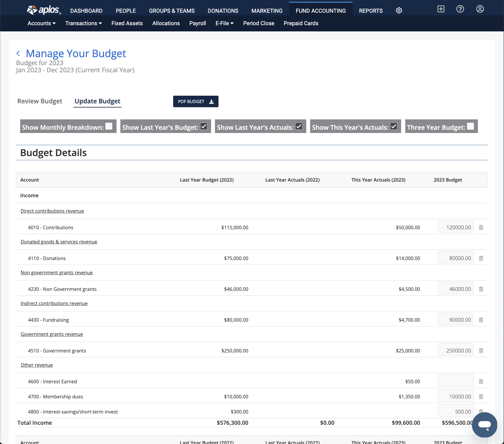Image resolution: width=504 pixels, height=444 pixels.
Task: Click the quick add plus icon
Action: 441,9
